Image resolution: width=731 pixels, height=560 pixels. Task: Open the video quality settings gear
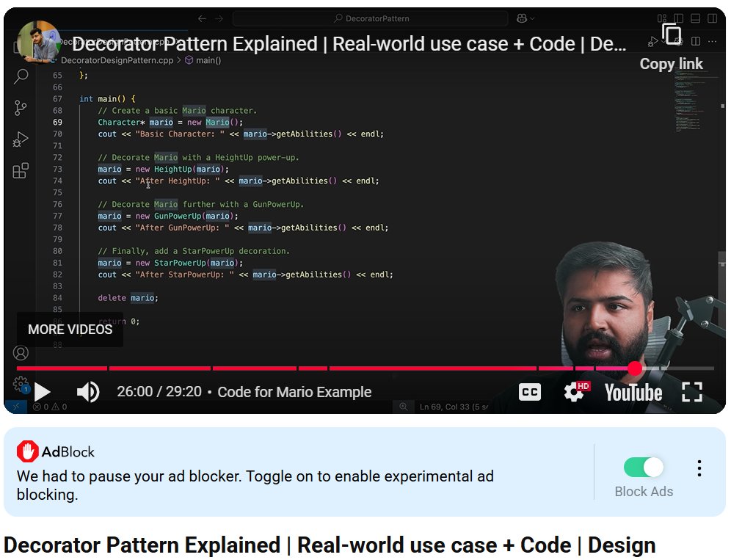tap(575, 392)
